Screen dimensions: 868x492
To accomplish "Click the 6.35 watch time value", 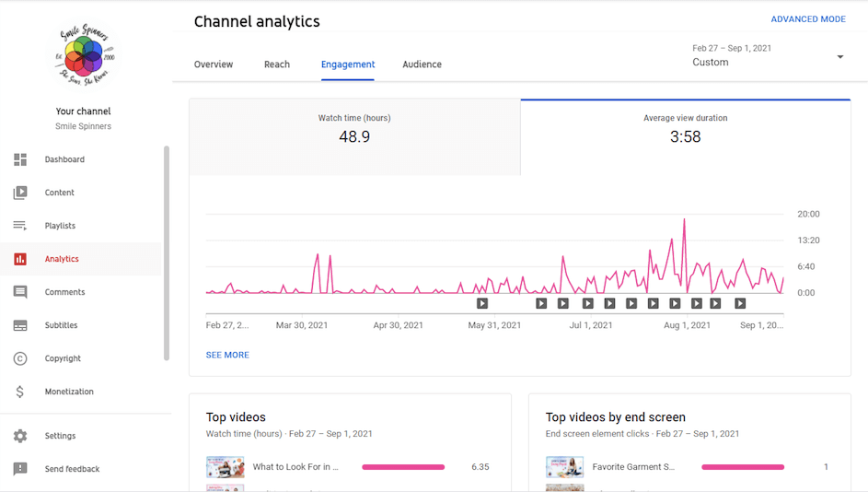I will 480,467.
